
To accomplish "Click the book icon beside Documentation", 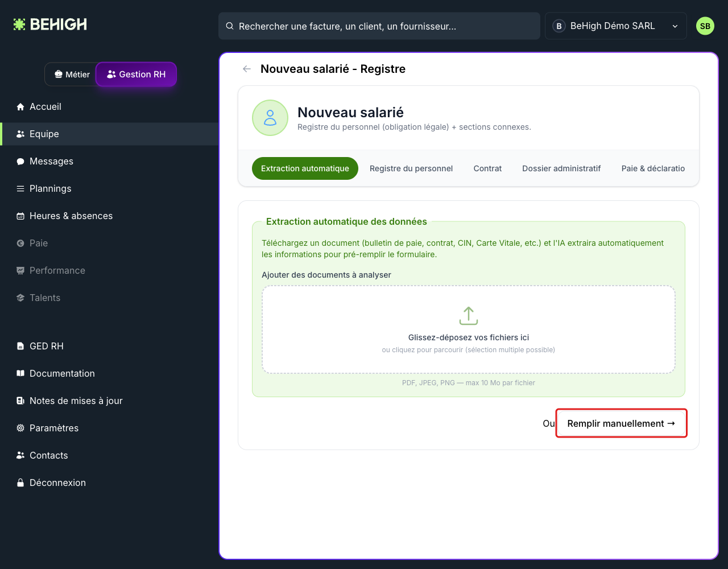I will [20, 374].
